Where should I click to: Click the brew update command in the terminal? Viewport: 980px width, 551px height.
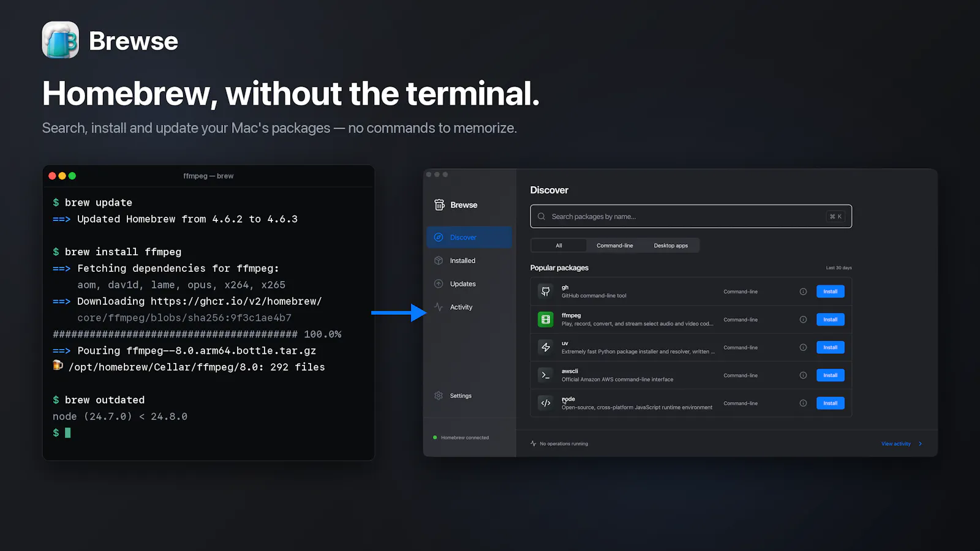(x=99, y=203)
